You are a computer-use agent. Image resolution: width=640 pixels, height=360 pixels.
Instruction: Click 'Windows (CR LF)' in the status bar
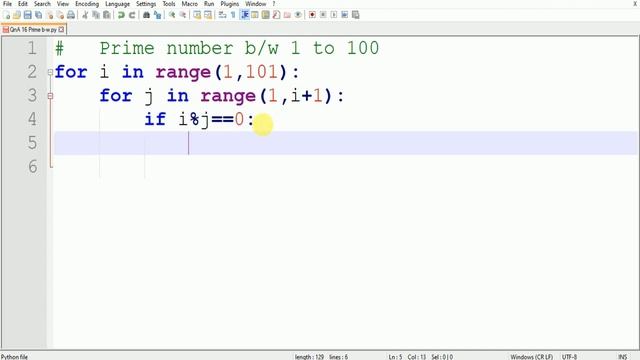pos(531,357)
